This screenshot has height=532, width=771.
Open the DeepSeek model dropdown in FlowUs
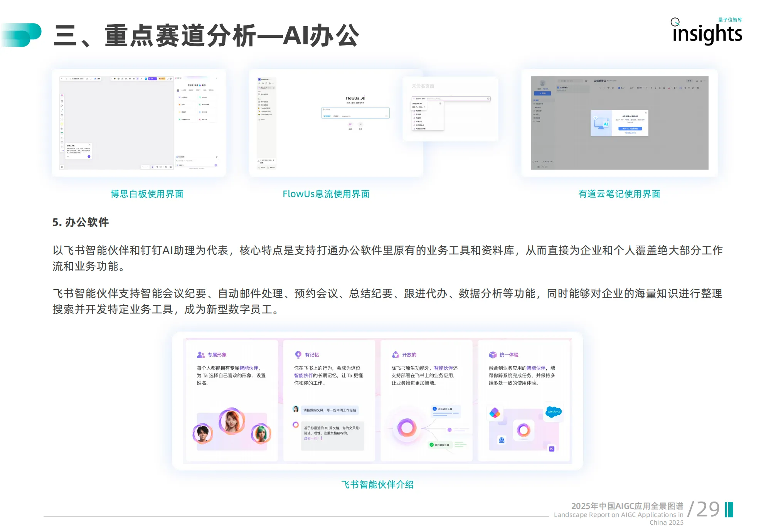pos(347,116)
